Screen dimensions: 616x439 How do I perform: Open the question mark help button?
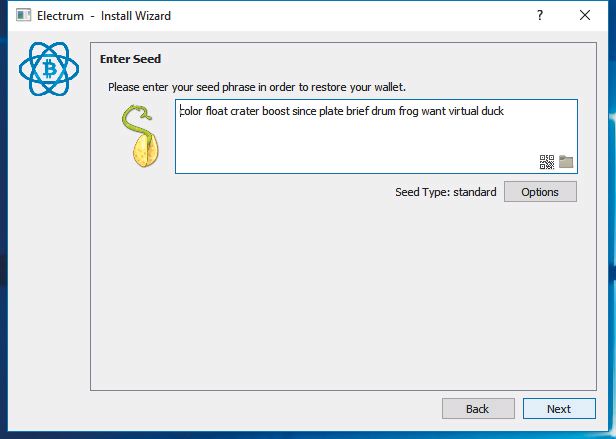(540, 15)
